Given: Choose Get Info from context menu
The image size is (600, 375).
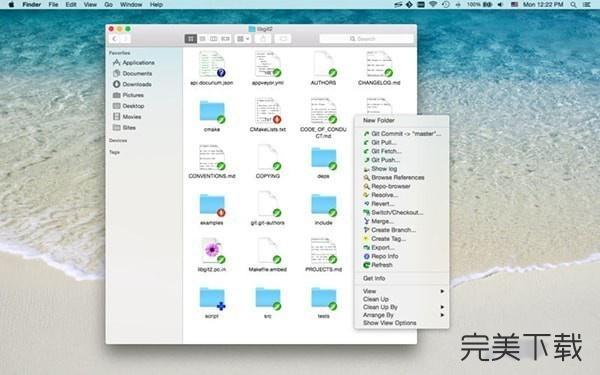Looking at the screenshot, I should [402, 278].
